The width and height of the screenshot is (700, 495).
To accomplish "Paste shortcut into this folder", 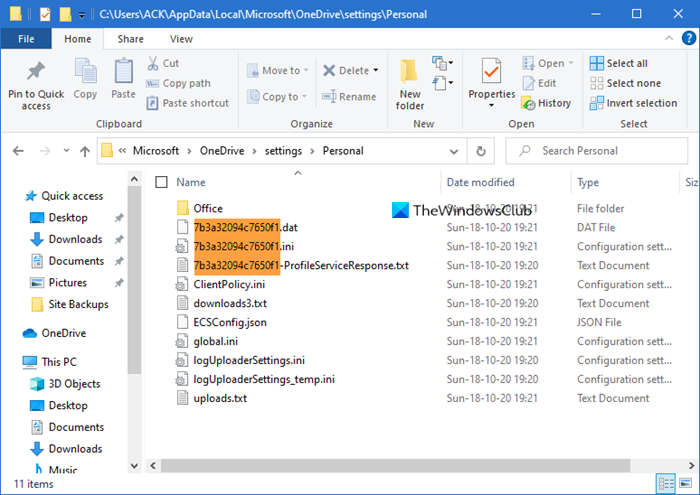I will coord(188,103).
